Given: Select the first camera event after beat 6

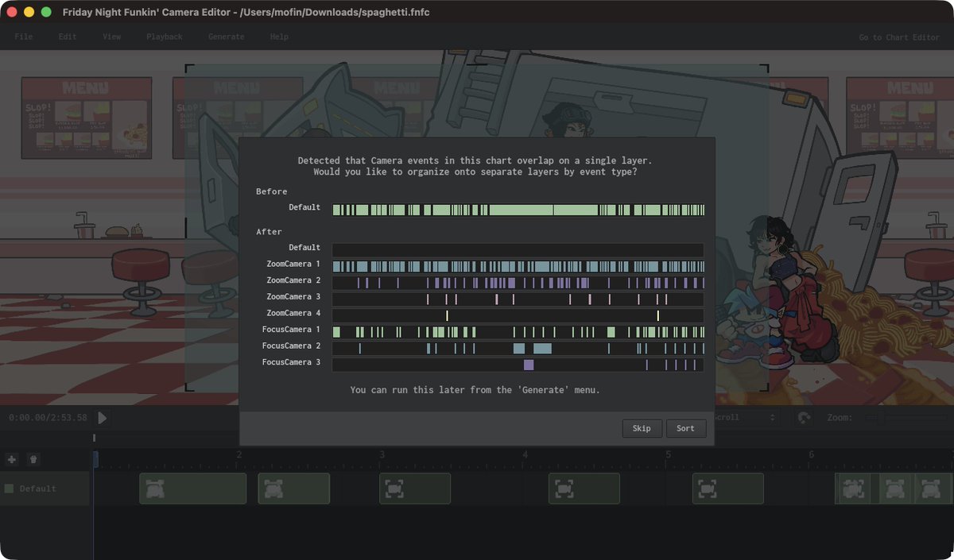Looking at the screenshot, I should (853, 489).
